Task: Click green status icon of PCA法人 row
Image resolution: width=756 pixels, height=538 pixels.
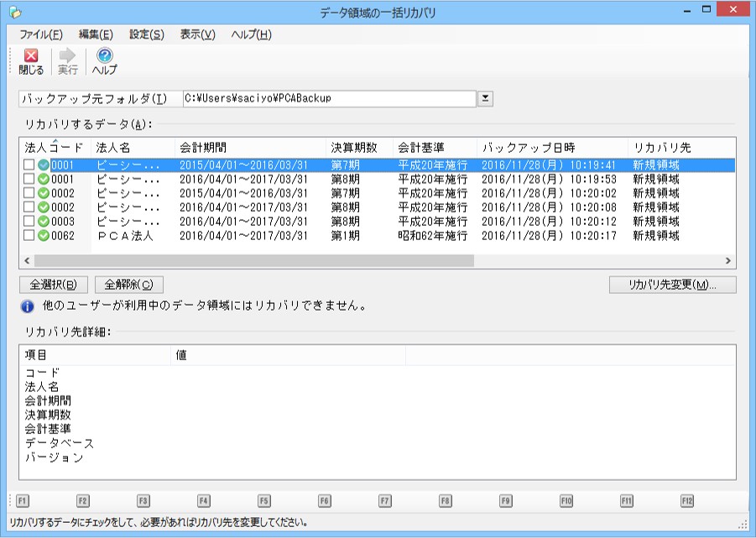Action: coord(44,236)
